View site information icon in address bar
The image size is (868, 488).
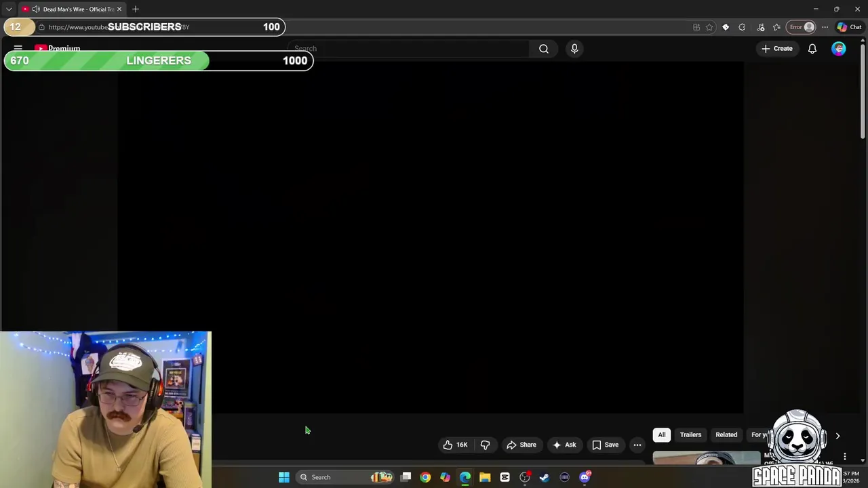pyautogui.click(x=41, y=27)
